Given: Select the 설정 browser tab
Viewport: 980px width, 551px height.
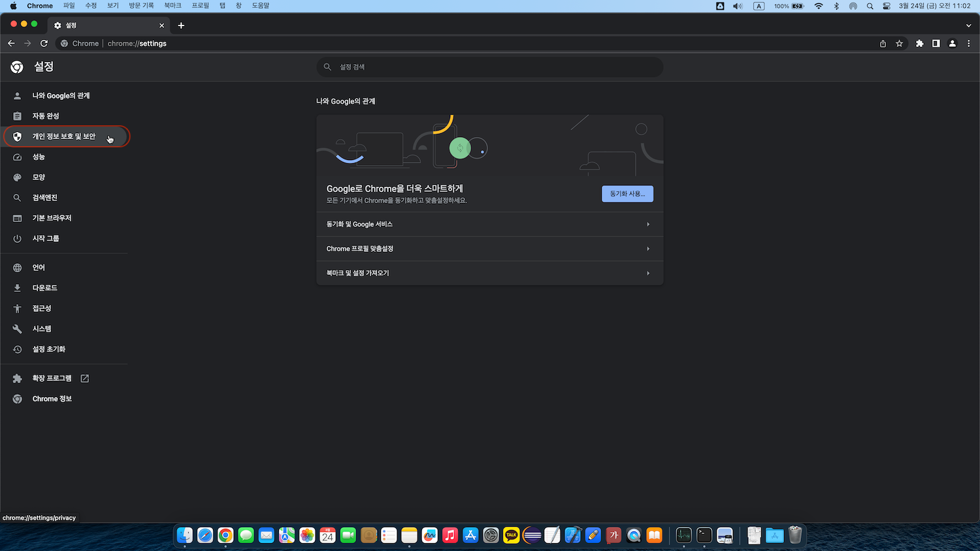Looking at the screenshot, I should coord(108,25).
